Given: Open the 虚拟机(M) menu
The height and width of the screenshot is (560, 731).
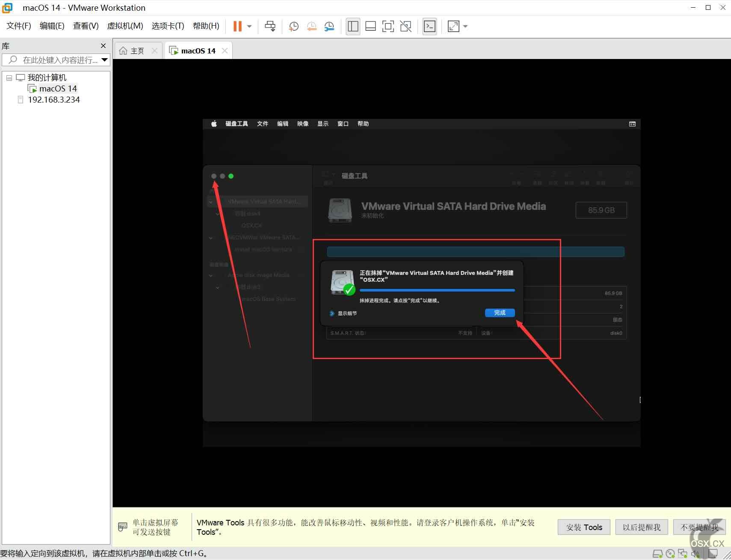Looking at the screenshot, I should pyautogui.click(x=125, y=26).
